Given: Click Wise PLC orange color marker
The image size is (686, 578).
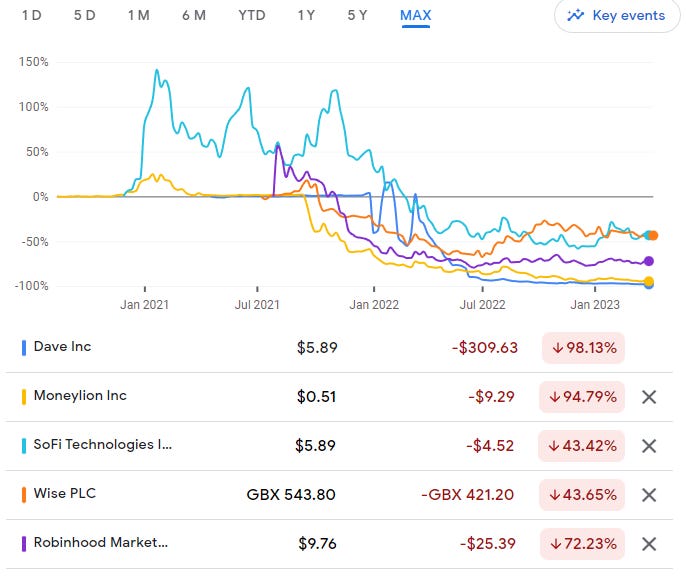Looking at the screenshot, I should 24,495.
